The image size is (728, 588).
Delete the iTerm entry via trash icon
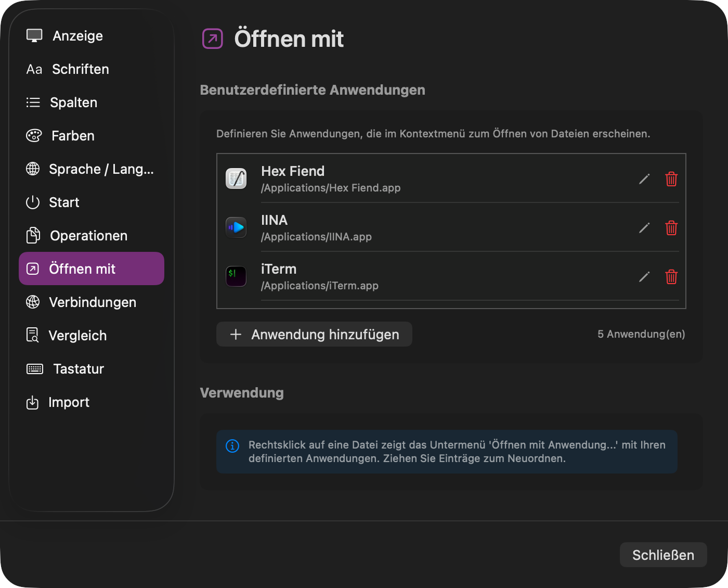[x=671, y=277]
